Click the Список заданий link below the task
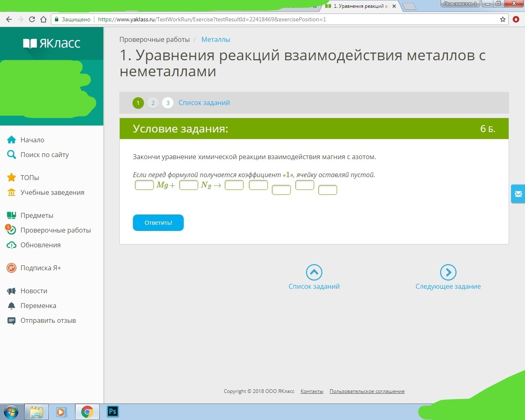This screenshot has width=525, height=420. coord(314,286)
